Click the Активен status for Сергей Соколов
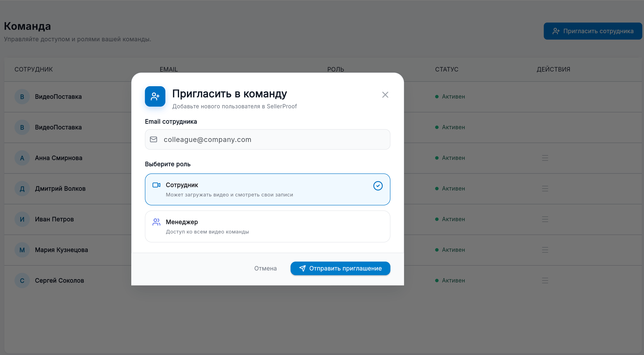644x355 pixels. pyautogui.click(x=450, y=280)
